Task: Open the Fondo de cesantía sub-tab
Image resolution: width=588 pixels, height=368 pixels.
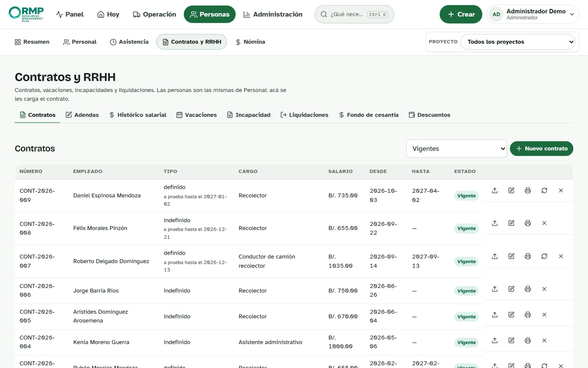Action: 369,115
